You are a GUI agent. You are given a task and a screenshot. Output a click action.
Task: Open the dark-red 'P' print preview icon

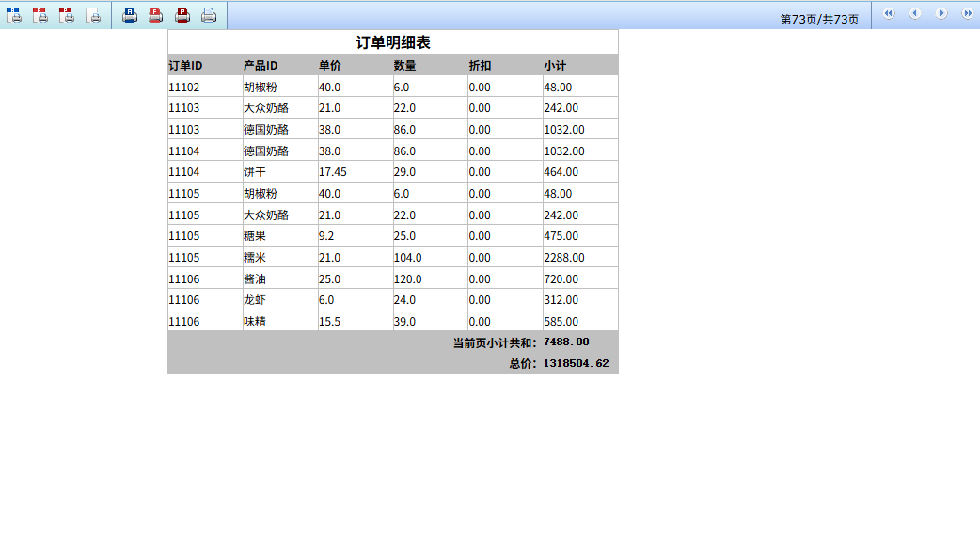click(x=66, y=15)
